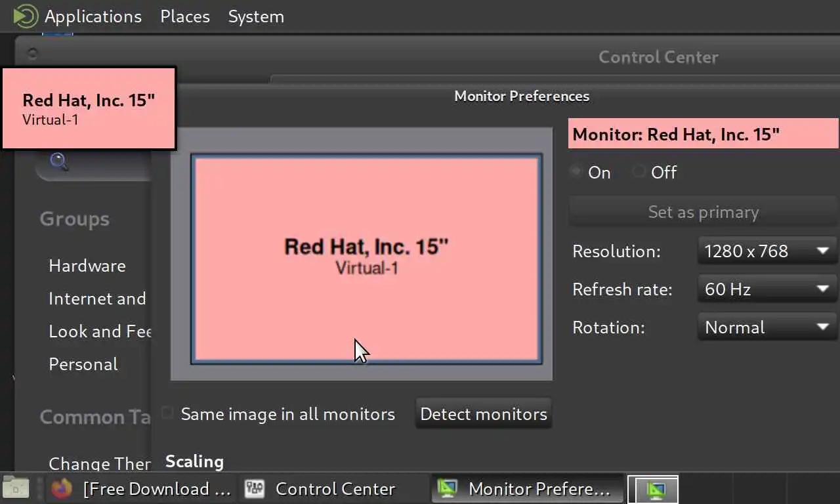Click the Common Tasks heading

[95, 417]
